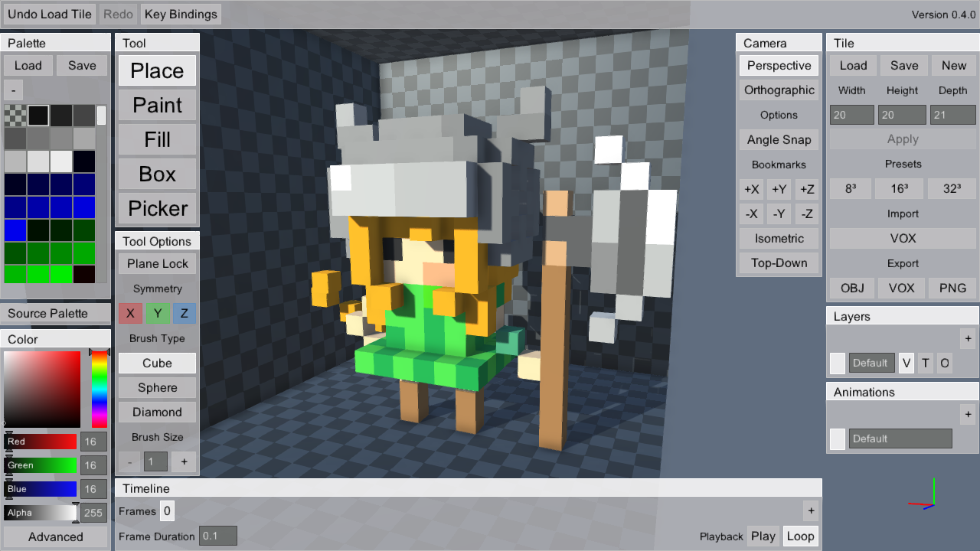Screen dimensions: 980x551
Task: Choose Sphere brush type
Action: tap(157, 387)
